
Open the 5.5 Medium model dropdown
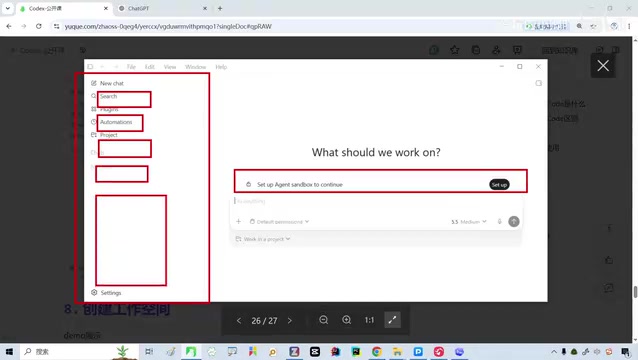tap(469, 222)
